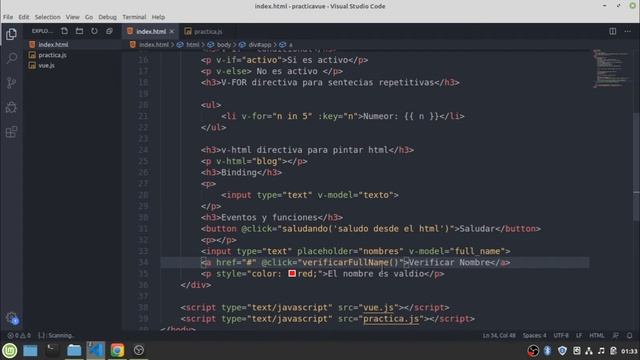Collapse all folders in Explorer
The height and width of the screenshot is (360, 640).
(x=109, y=31)
